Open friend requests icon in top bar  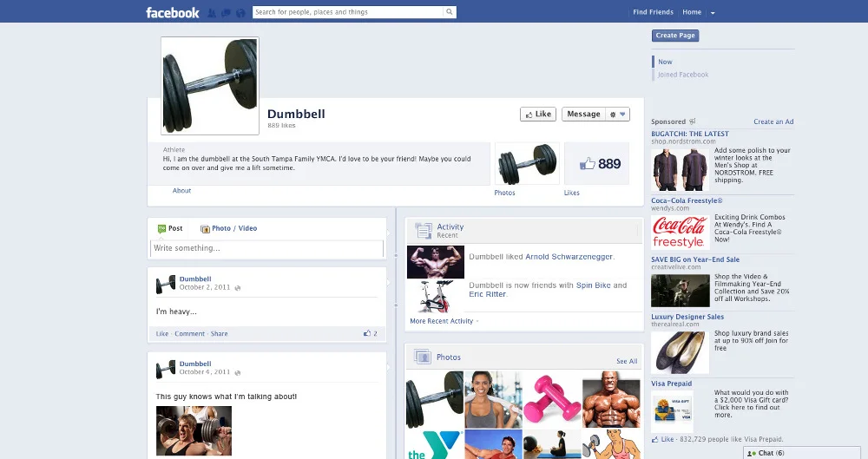(212, 13)
